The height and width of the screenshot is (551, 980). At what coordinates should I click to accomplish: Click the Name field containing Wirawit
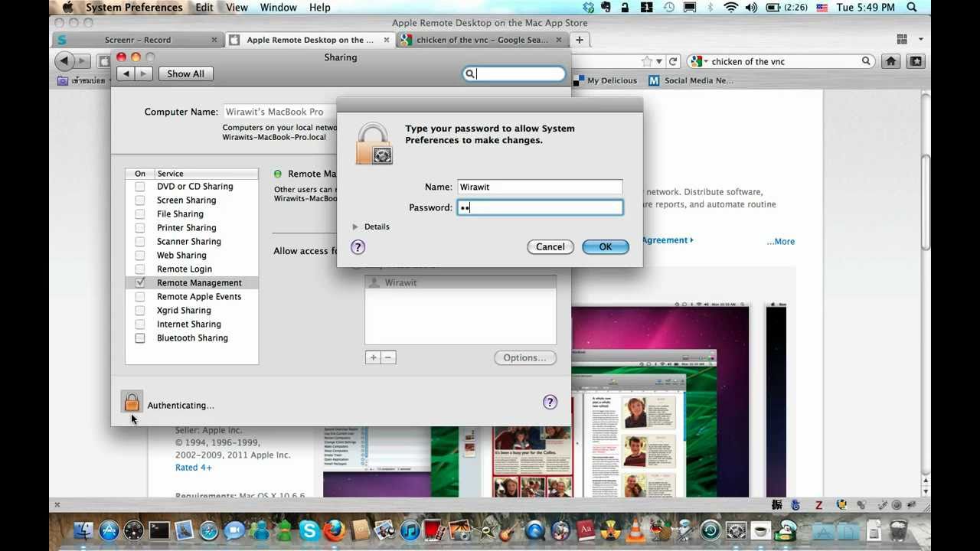coord(540,187)
